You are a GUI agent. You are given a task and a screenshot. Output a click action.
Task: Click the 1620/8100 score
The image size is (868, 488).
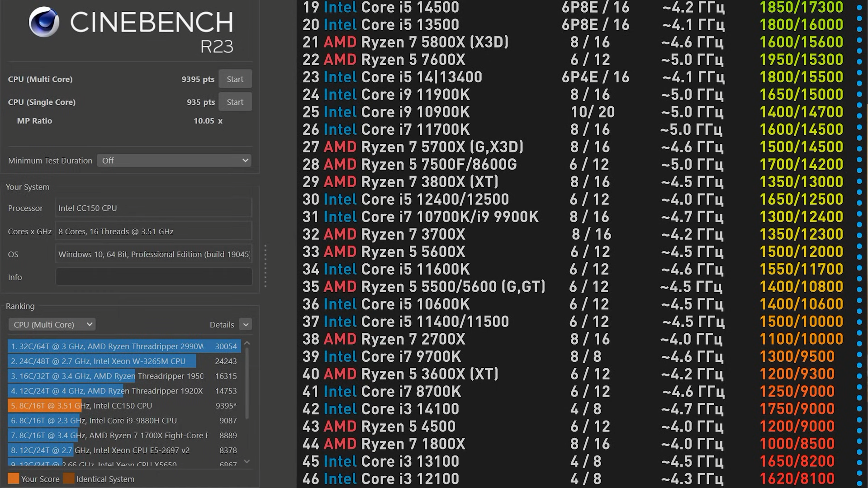[797, 479]
